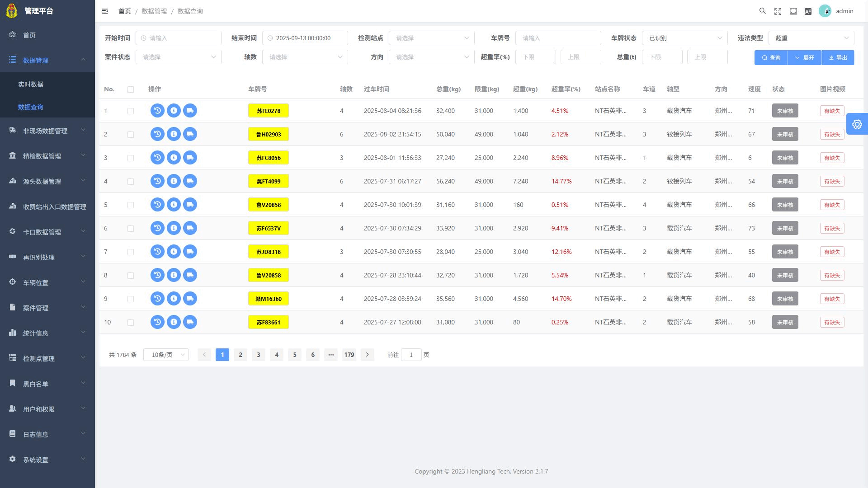
Task: Click the truck icon on row 苏FC8056
Action: (190, 157)
